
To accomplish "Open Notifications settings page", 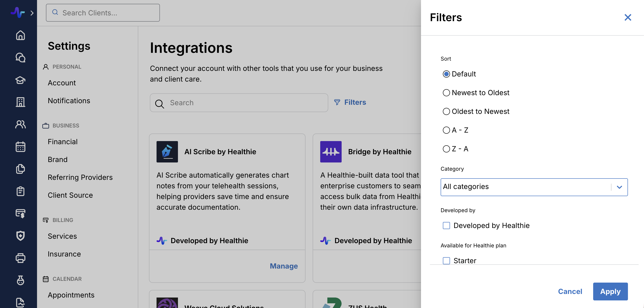I will point(69,101).
